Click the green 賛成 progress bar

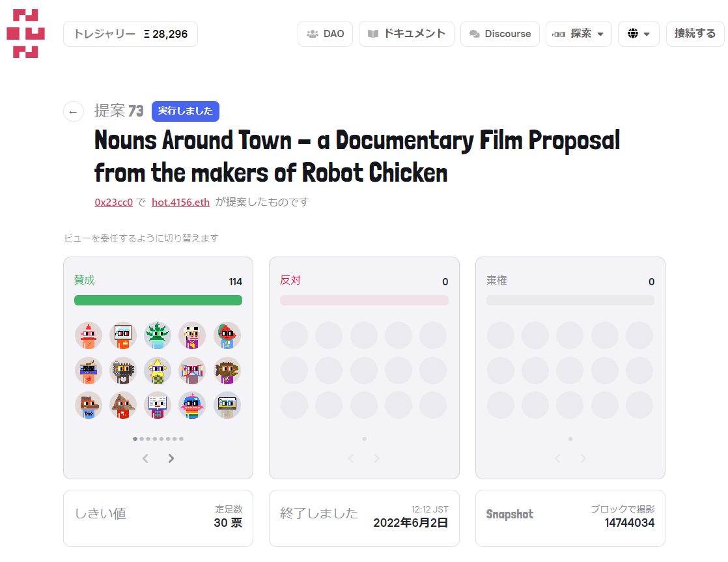point(158,300)
